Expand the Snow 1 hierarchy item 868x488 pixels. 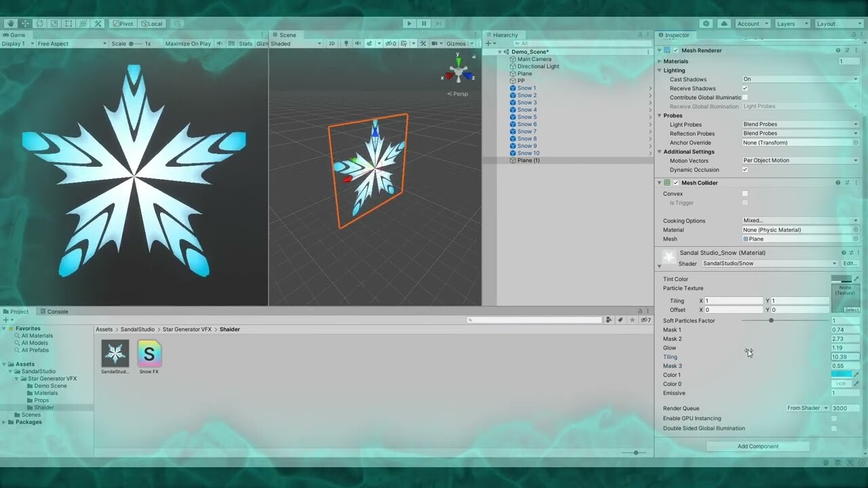pos(649,87)
